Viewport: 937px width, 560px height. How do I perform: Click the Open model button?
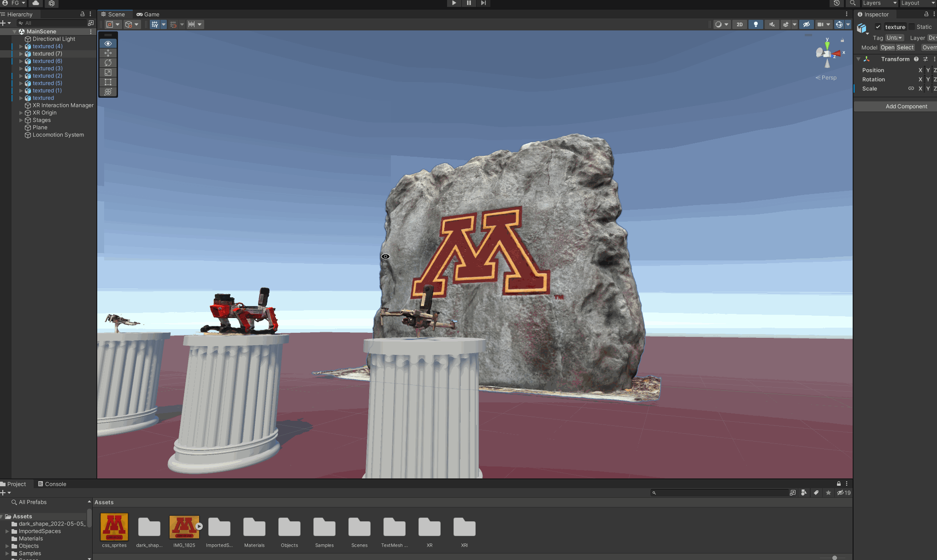pos(887,47)
